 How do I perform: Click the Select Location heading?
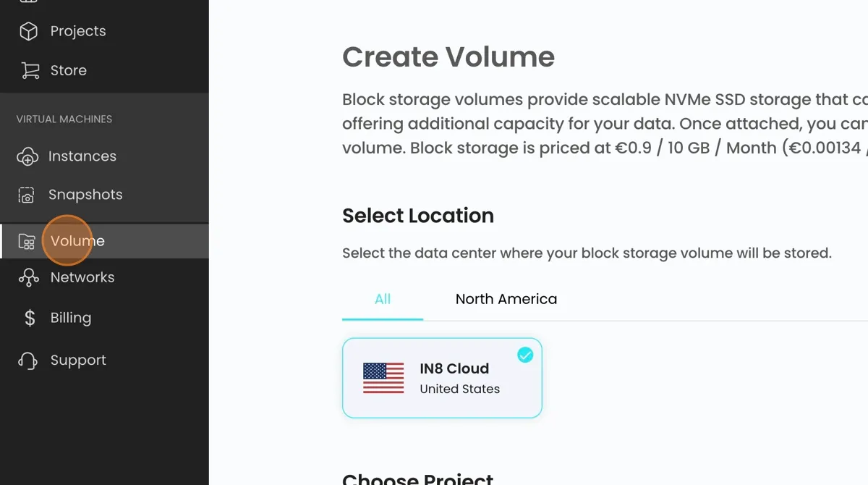[418, 216]
